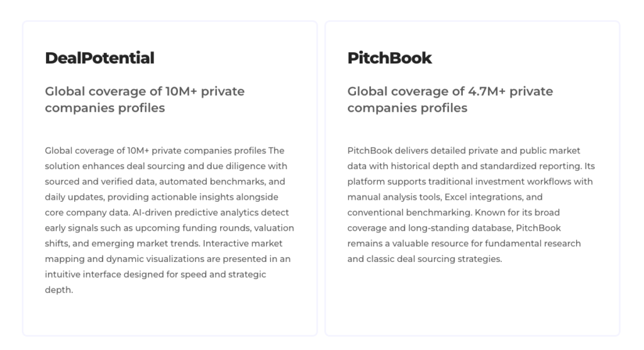Select the "4.7M+ private companies profiles" subheading
This screenshot has width=644, height=350.
tap(450, 99)
